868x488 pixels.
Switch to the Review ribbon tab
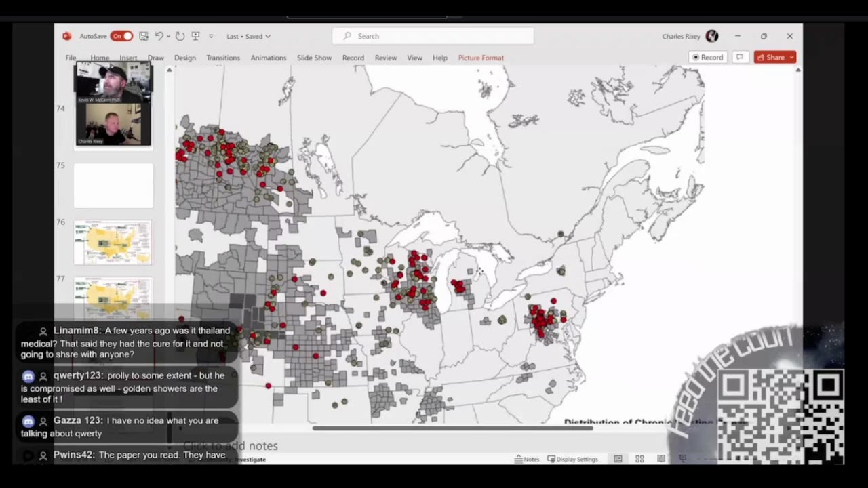(386, 58)
